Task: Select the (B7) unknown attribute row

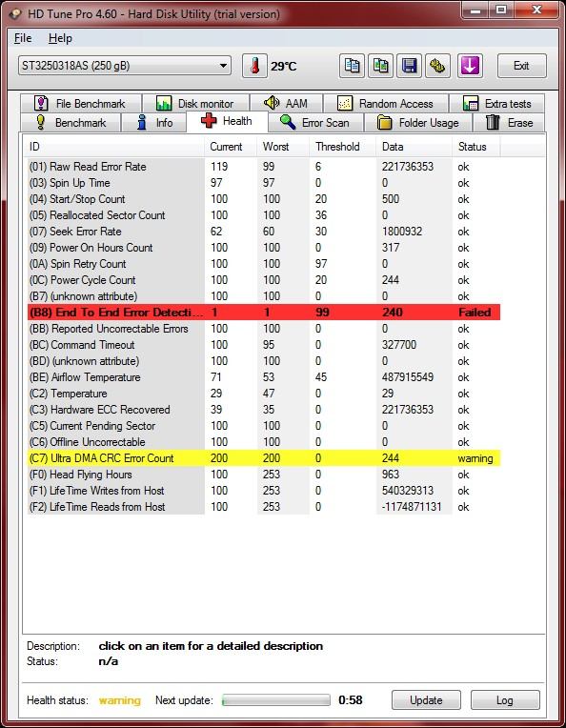Action: point(264,296)
